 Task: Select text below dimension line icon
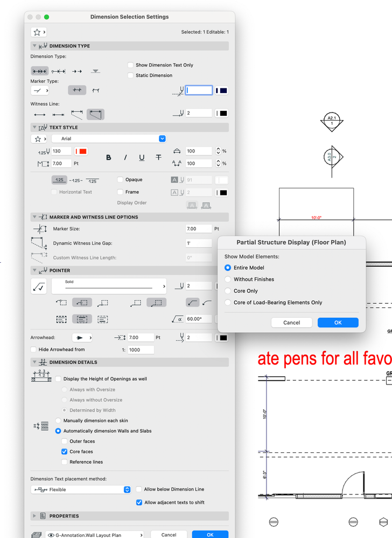pos(92,180)
